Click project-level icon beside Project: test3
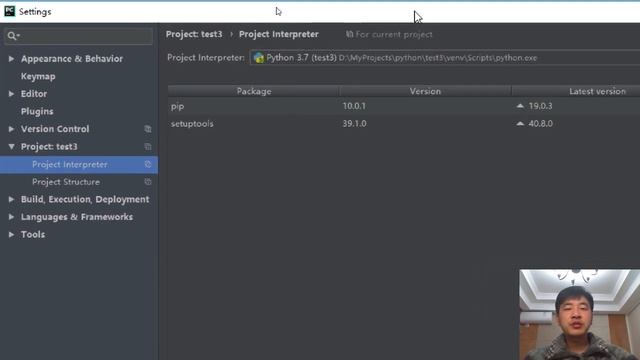The image size is (640, 360). pyautogui.click(x=148, y=147)
